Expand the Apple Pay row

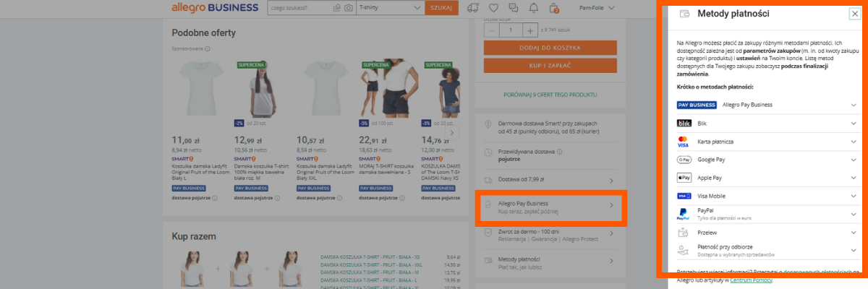[767, 177]
